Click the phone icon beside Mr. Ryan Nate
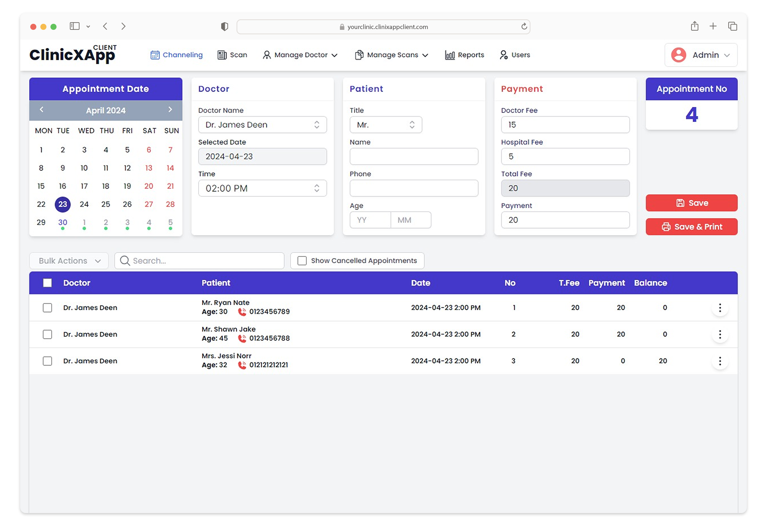The width and height of the screenshot is (767, 532). click(242, 311)
